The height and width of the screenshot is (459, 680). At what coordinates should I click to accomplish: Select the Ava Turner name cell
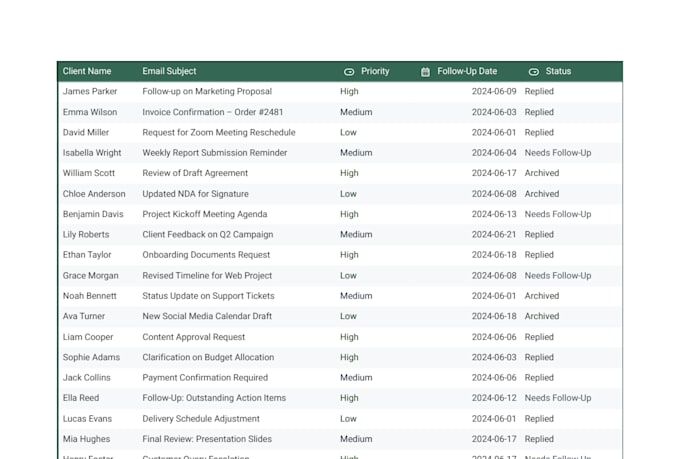tap(84, 316)
